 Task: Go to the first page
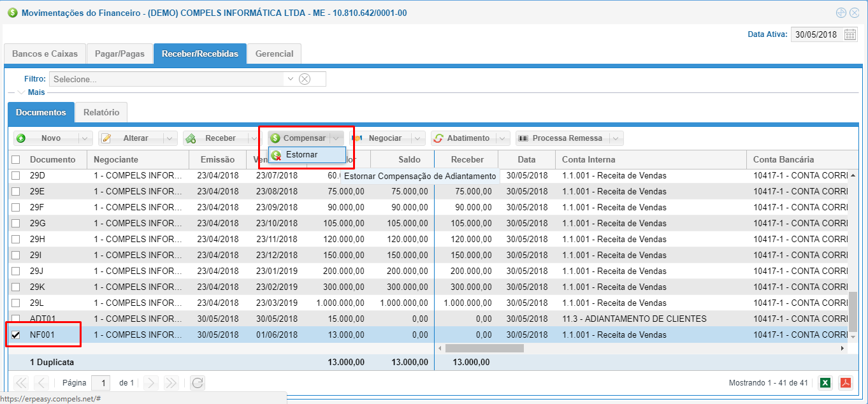click(x=21, y=383)
